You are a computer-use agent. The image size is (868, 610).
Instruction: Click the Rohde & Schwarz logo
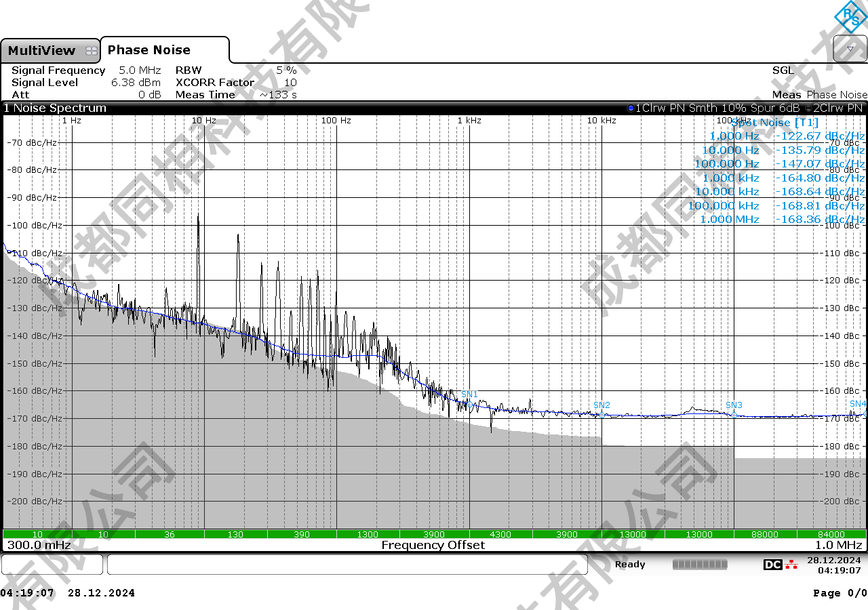(x=850, y=16)
